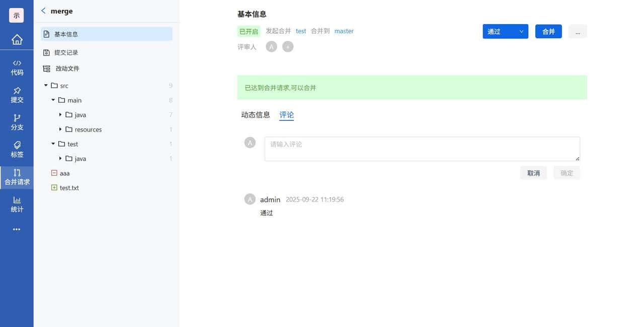Switch to the 评论 tab
Image resolution: width=644 pixels, height=327 pixels.
point(286,114)
